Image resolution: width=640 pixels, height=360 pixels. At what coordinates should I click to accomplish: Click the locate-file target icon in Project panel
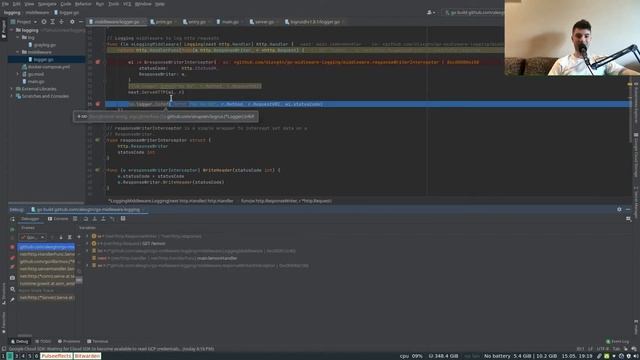click(x=44, y=22)
